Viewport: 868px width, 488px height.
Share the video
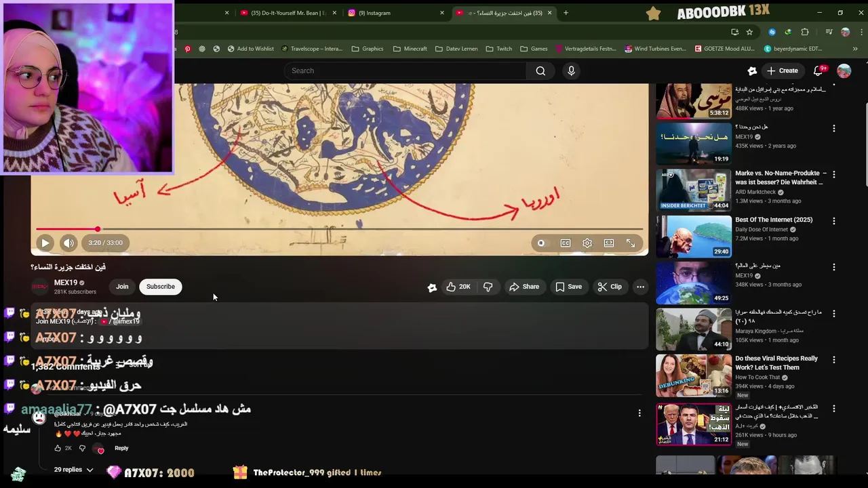[x=524, y=287]
